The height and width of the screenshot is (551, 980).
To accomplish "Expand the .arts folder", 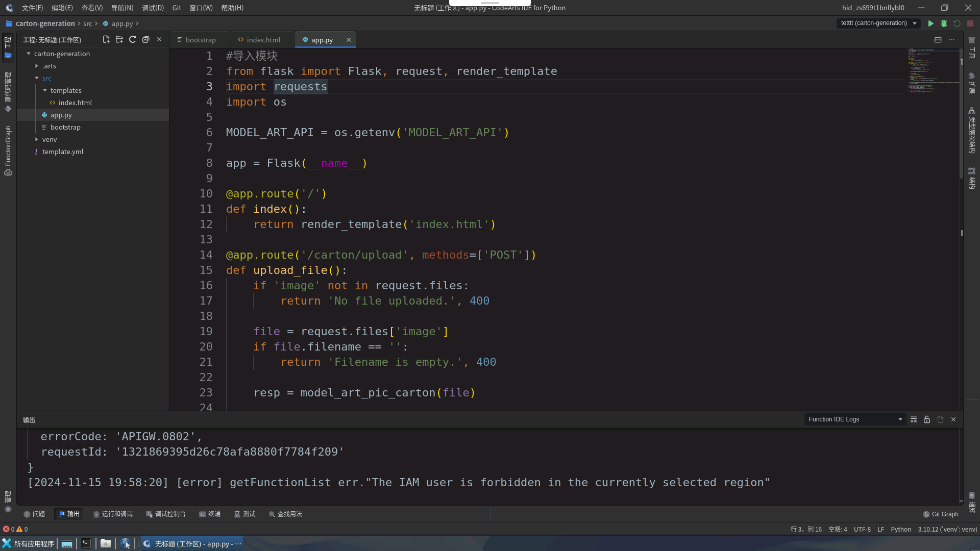I will click(x=37, y=66).
